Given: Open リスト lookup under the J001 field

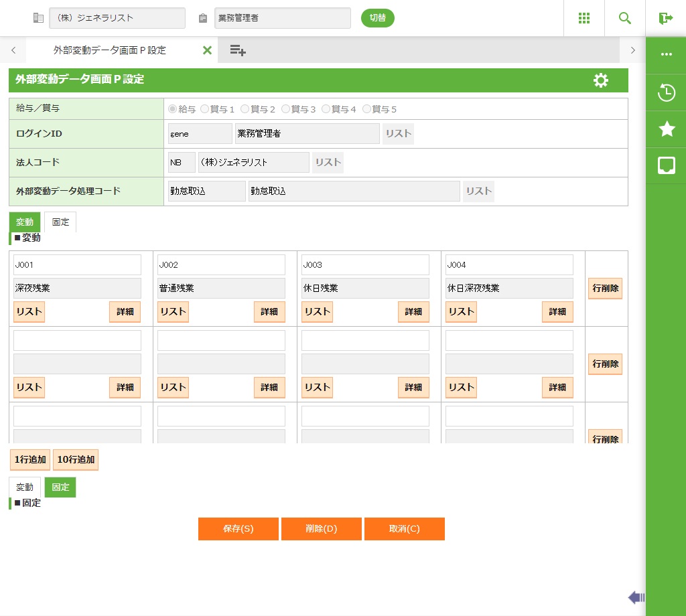Looking at the screenshot, I should coord(29,311).
